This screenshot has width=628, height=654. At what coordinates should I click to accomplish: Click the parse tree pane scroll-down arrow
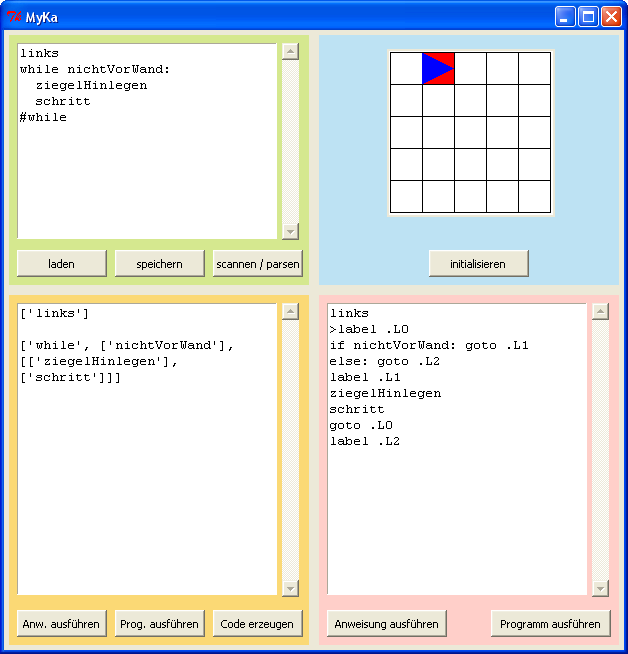[290, 589]
